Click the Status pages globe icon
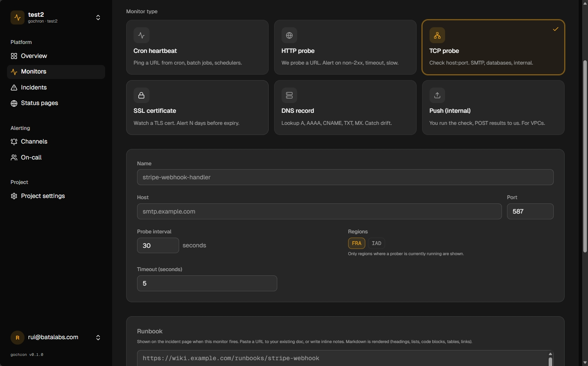Image resolution: width=588 pixels, height=366 pixels. tap(14, 103)
